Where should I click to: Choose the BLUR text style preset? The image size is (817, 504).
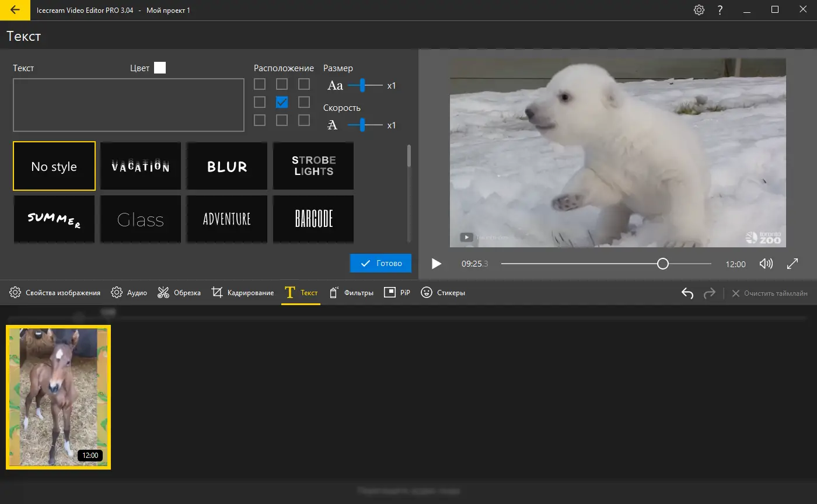[x=227, y=166]
